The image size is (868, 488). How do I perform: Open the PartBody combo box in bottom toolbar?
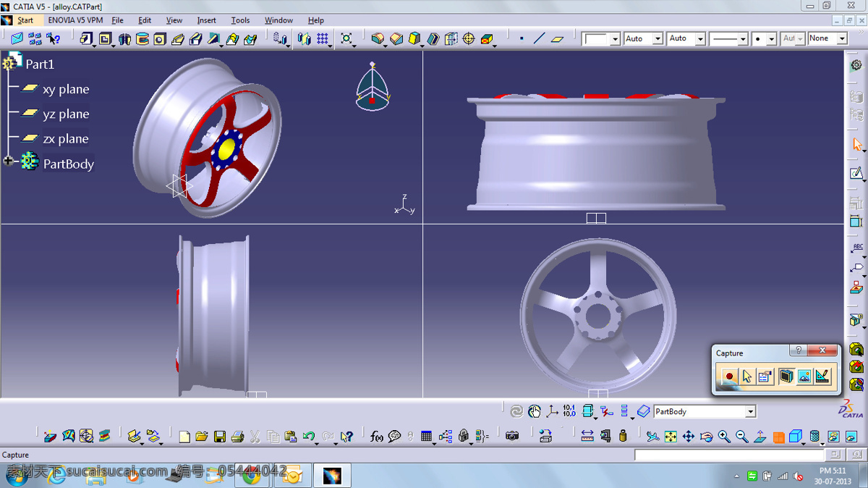705,411
